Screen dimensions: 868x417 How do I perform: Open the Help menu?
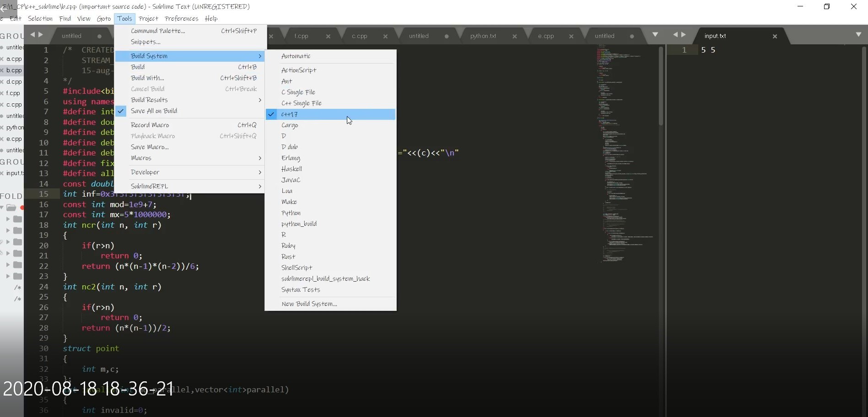pos(211,18)
